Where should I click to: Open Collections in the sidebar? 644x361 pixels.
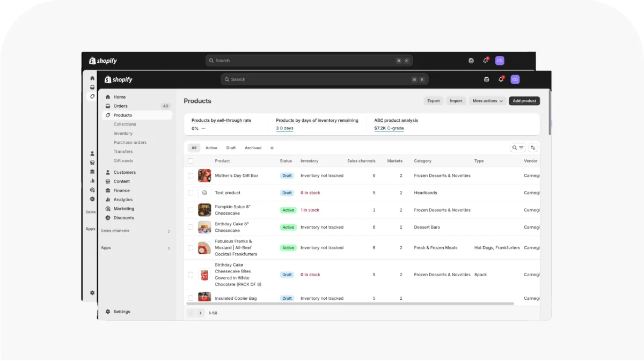pyautogui.click(x=125, y=124)
